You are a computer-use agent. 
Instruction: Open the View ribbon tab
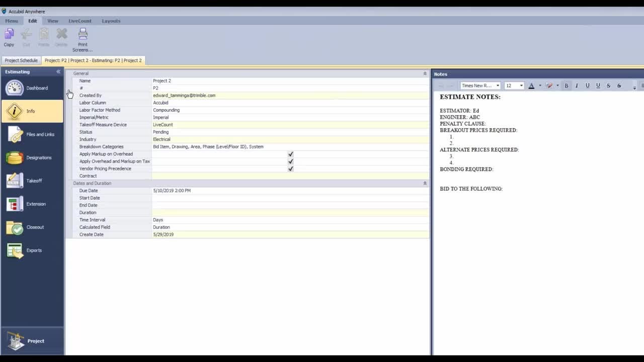(53, 21)
